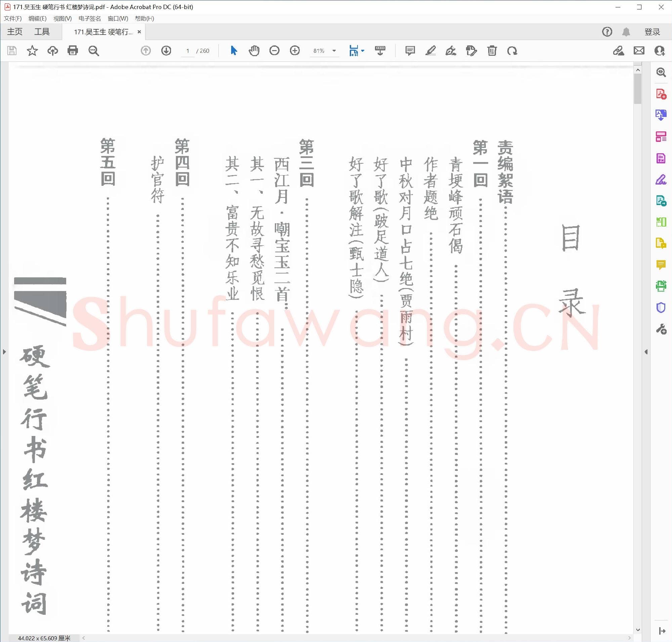Type a page number in the page field

pos(187,51)
